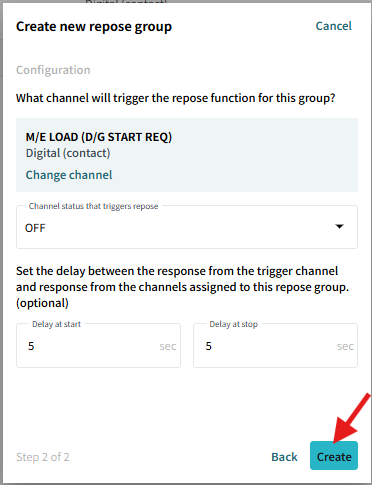Screen dimensions: 372x485
Task: Select the M/E LOAD (D/G START REQ) channel name
Action: [99, 137]
